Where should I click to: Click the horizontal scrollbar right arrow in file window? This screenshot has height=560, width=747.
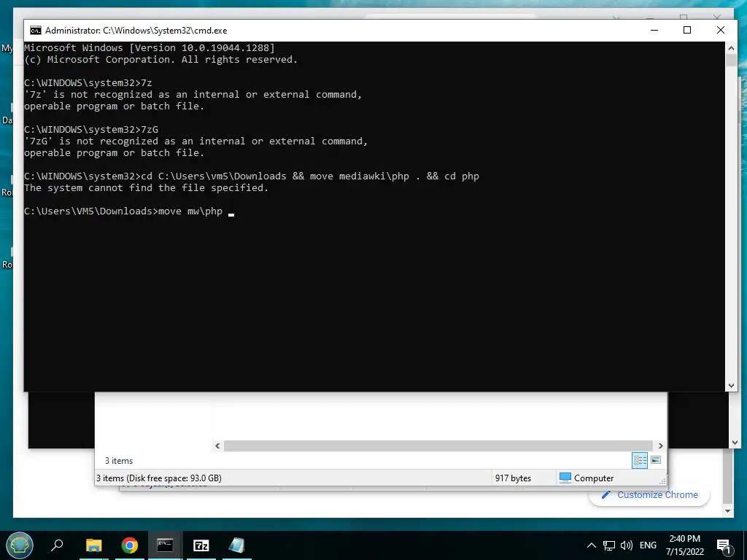pyautogui.click(x=660, y=446)
